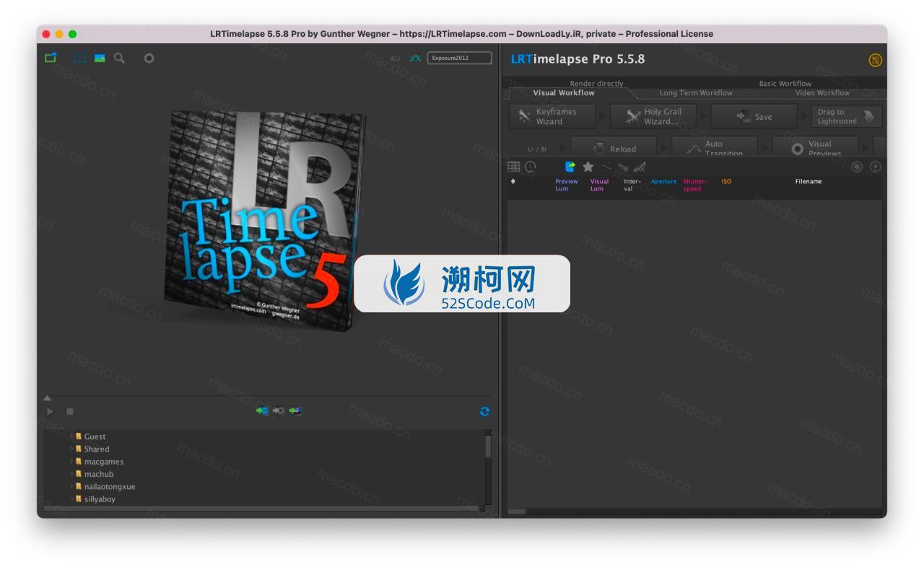The height and width of the screenshot is (567, 924).
Task: Expand the machub folder
Action: pyautogui.click(x=71, y=474)
